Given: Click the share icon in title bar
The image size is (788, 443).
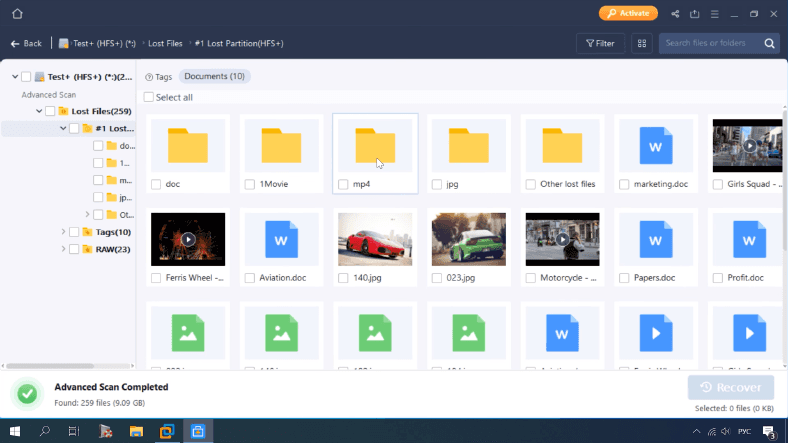Looking at the screenshot, I should pos(676,14).
